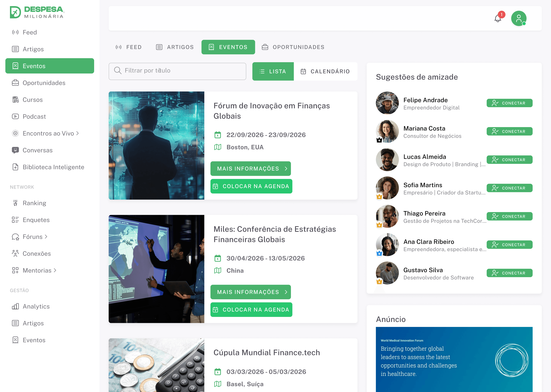551x392 pixels.
Task: Connect with Felipe Andrade
Action: [x=509, y=103]
